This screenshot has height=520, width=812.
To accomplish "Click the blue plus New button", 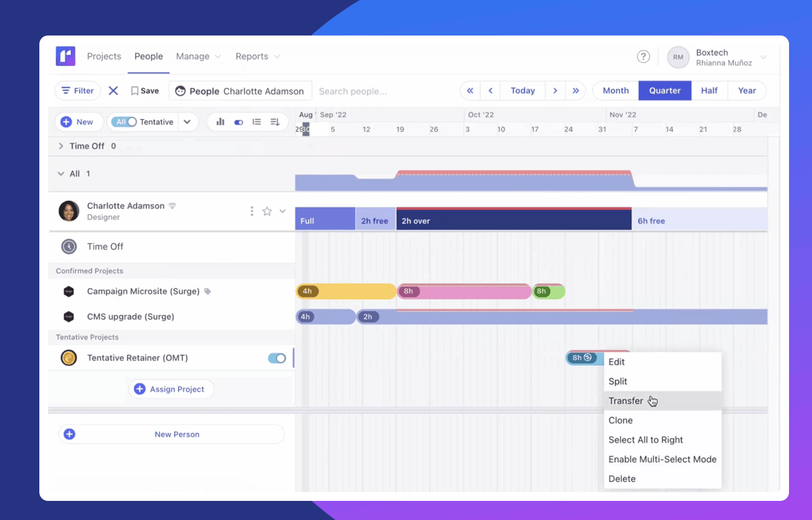I will tap(79, 122).
